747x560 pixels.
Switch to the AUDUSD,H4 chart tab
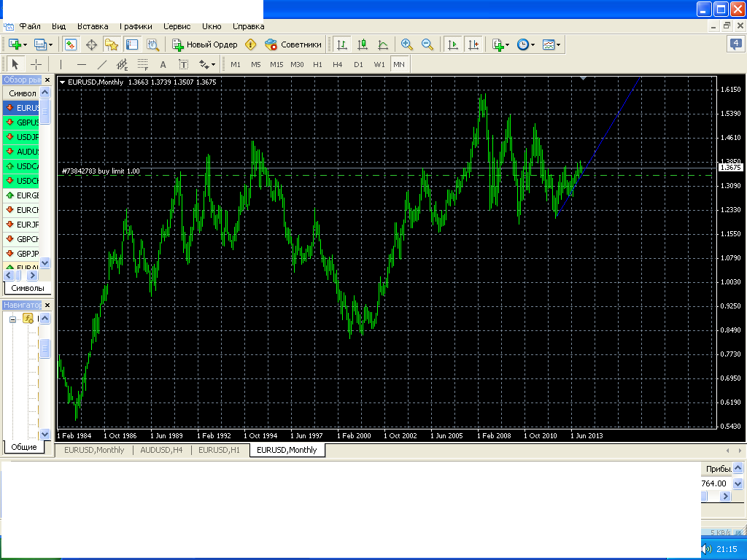161,450
